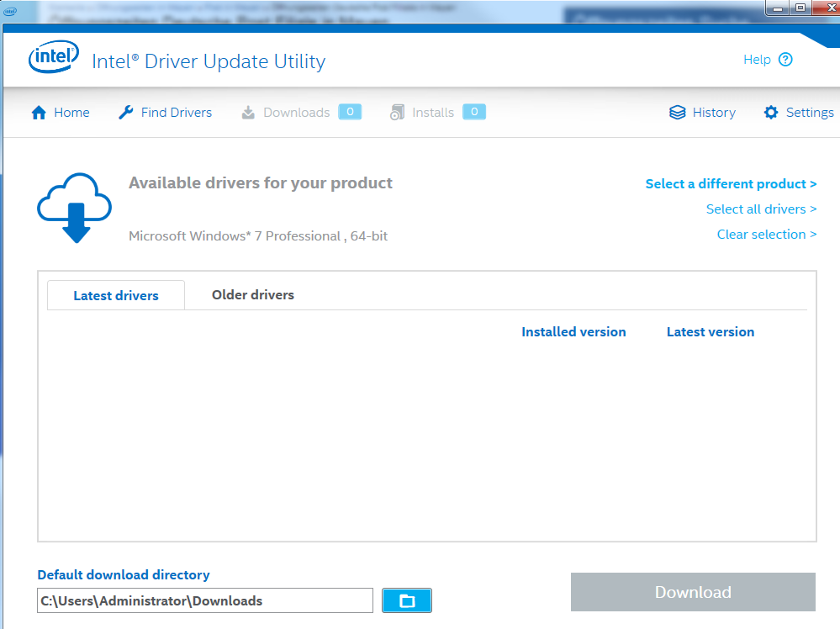Click the Intel logo in header
Screen dimensions: 840x629
54,57
